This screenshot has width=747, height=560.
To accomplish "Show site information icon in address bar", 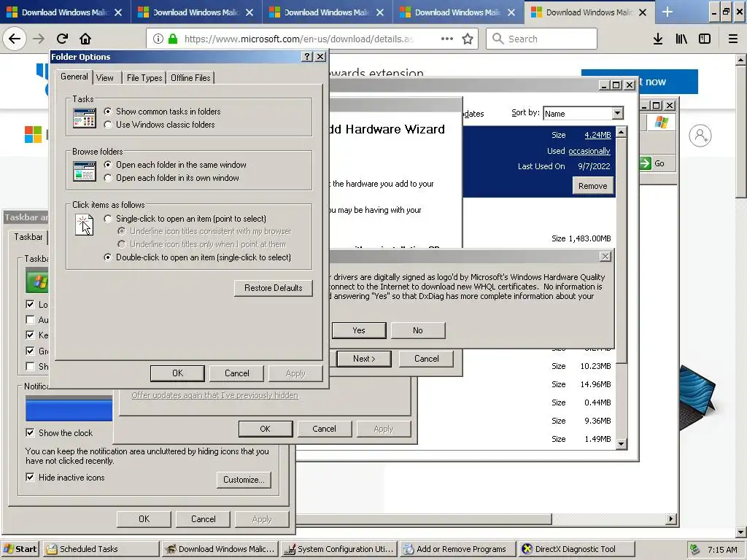I will pyautogui.click(x=158, y=39).
